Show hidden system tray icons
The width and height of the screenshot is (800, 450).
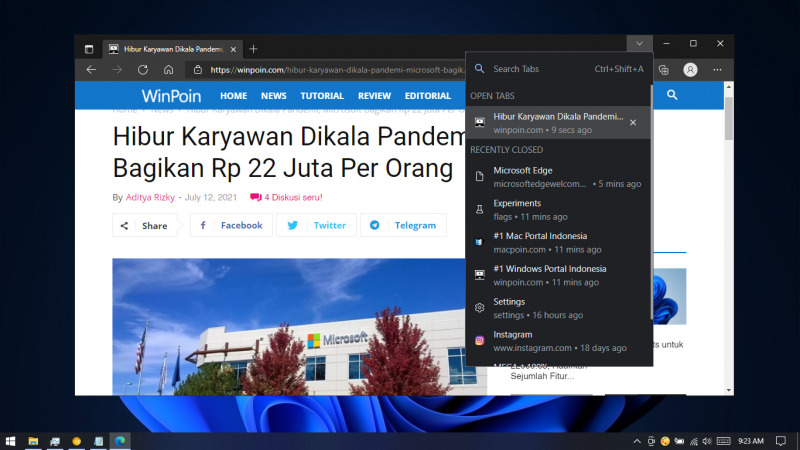tap(637, 441)
